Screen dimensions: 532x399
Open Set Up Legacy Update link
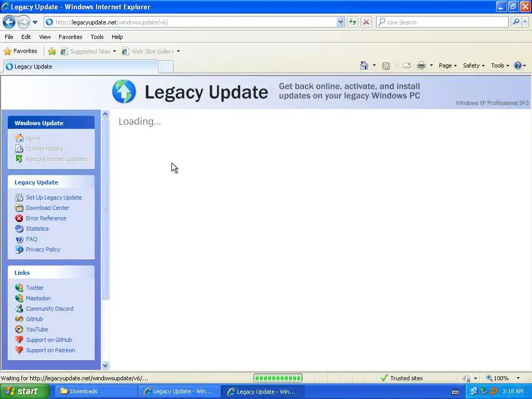pyautogui.click(x=54, y=197)
